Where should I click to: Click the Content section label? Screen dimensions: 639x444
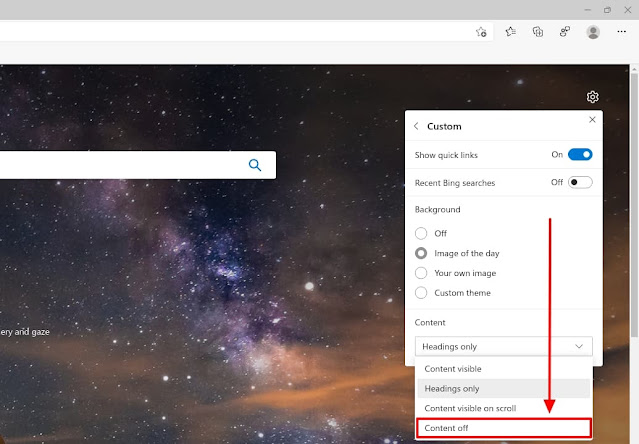pyautogui.click(x=430, y=322)
